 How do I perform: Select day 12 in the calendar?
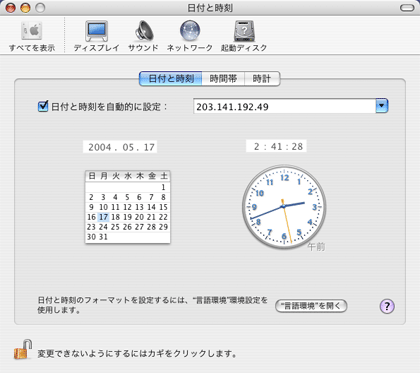[127, 207]
